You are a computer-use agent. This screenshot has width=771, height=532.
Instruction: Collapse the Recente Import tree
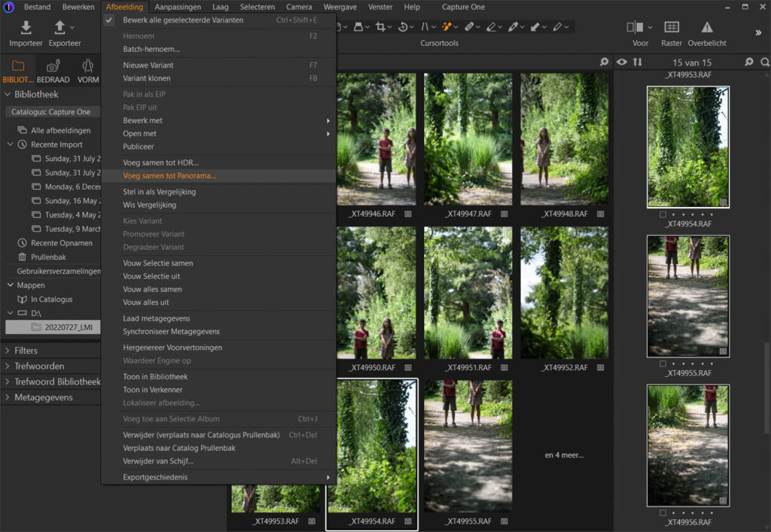[x=11, y=144]
